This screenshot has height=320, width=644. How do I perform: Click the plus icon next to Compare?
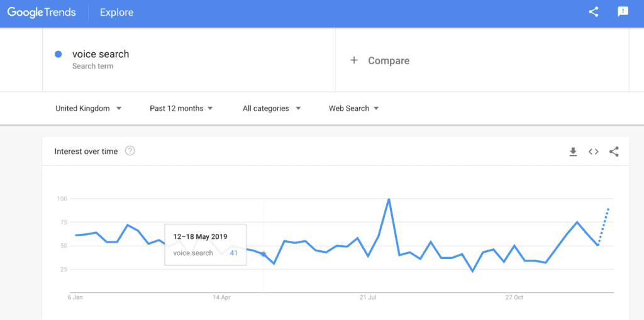pos(354,60)
